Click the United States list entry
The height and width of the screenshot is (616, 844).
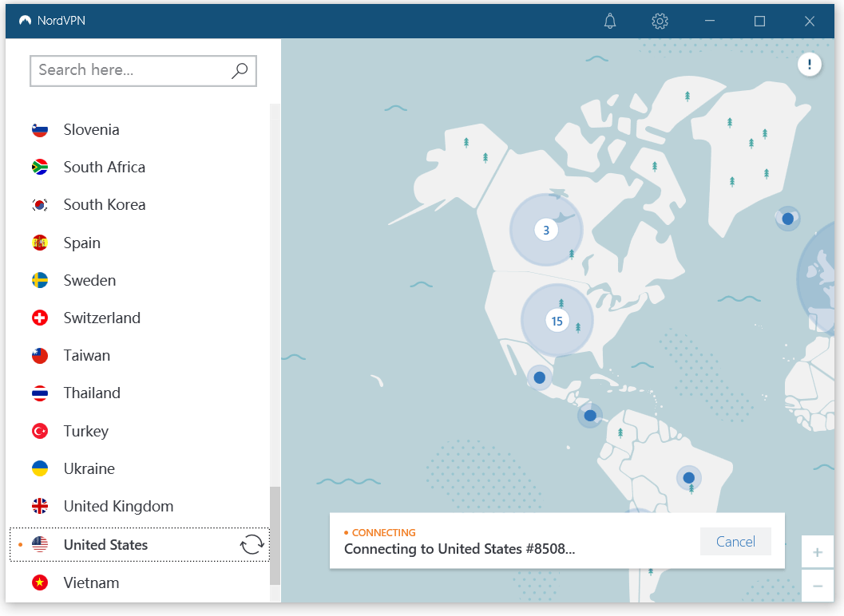coord(140,544)
